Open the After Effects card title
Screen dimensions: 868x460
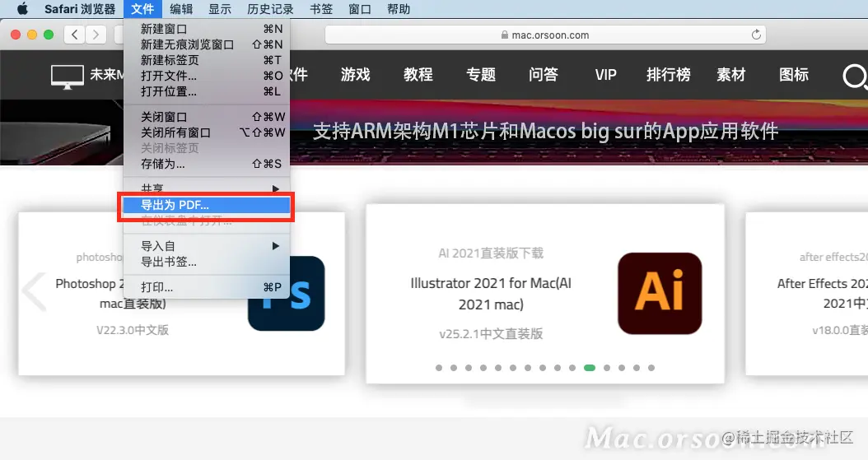pos(823,294)
